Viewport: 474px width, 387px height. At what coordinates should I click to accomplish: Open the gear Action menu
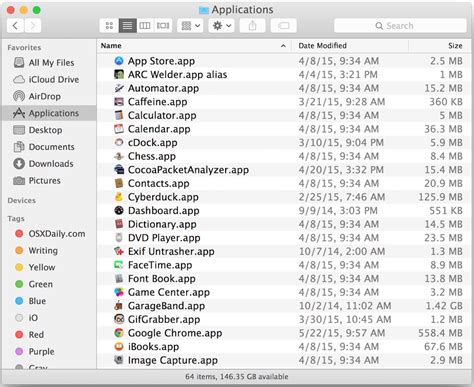[x=221, y=26]
